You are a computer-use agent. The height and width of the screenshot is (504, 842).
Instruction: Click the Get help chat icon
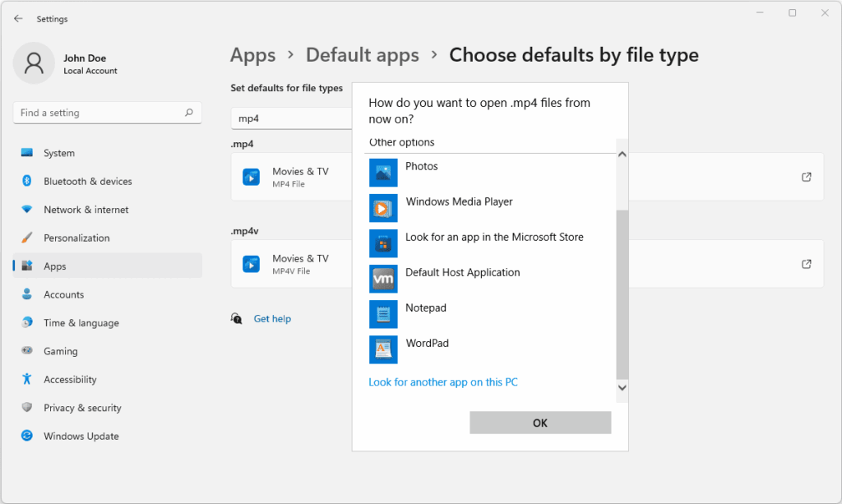(237, 319)
